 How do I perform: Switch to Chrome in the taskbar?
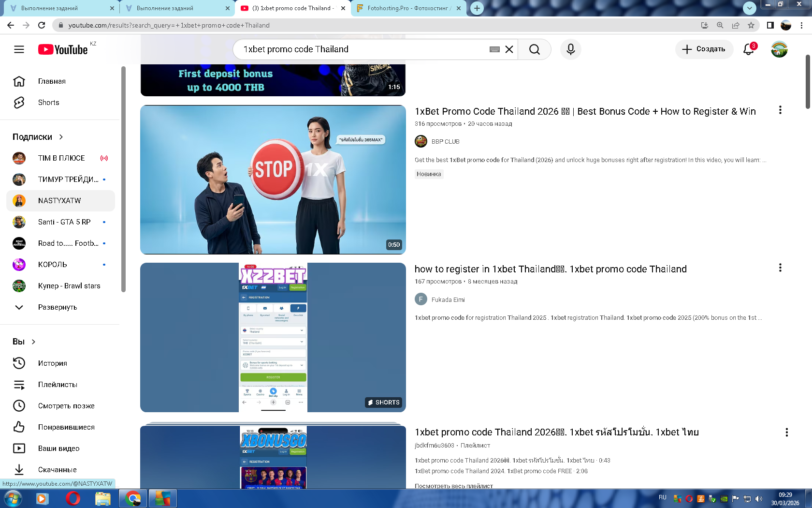[133, 498]
